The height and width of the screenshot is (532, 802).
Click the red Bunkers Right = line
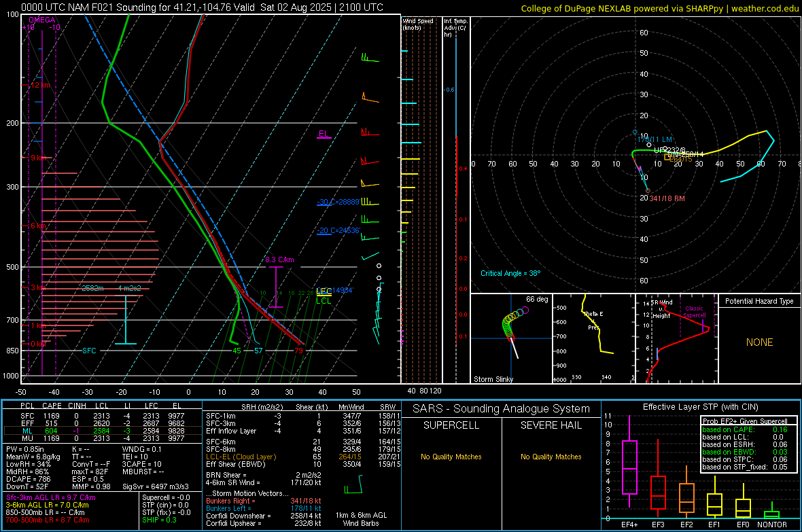tap(264, 501)
